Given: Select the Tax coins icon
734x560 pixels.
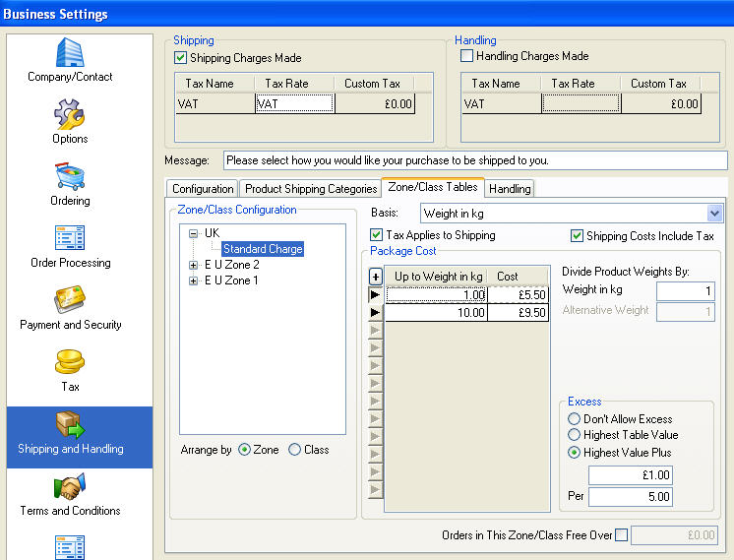Looking at the screenshot, I should tap(70, 362).
